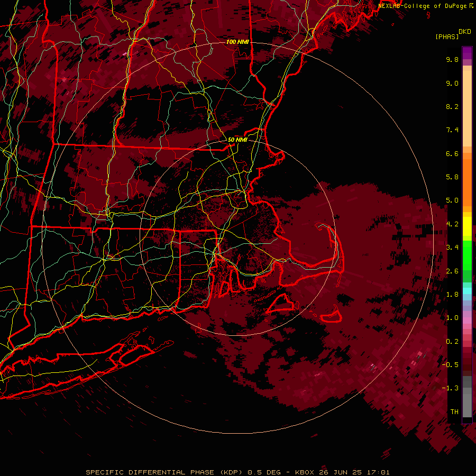Click the 4.2 value on the scale
Screen dimensions: 476x476
tap(452, 224)
